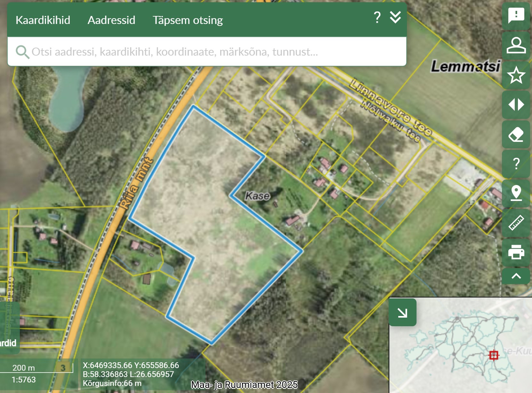Select the eraser clear tool
Image resolution: width=532 pixels, height=393 pixels.
516,134
